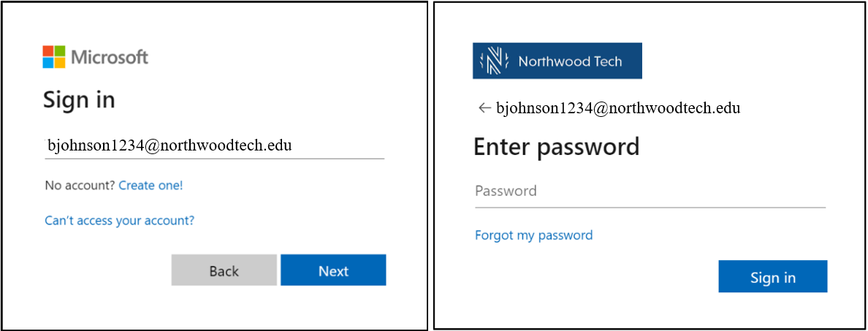Click the "Enter password" heading
The height and width of the screenshot is (331, 868).
point(556,147)
